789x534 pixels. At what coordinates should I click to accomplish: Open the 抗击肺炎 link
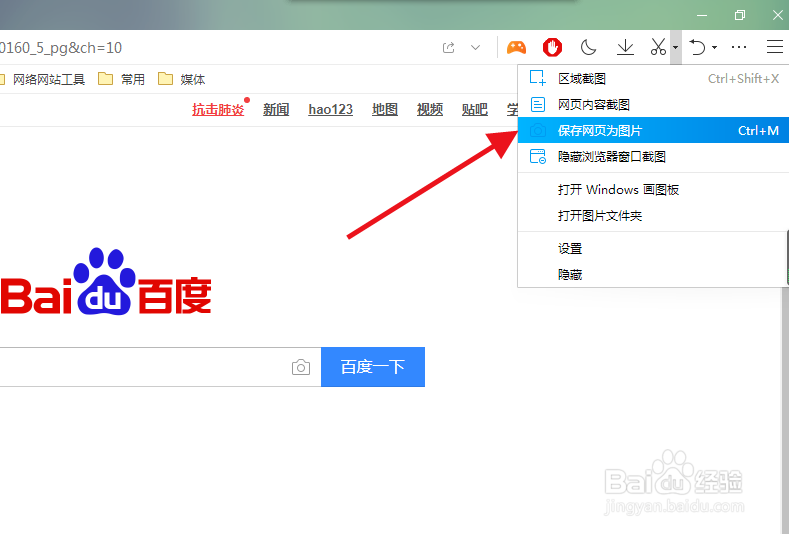coord(218,109)
